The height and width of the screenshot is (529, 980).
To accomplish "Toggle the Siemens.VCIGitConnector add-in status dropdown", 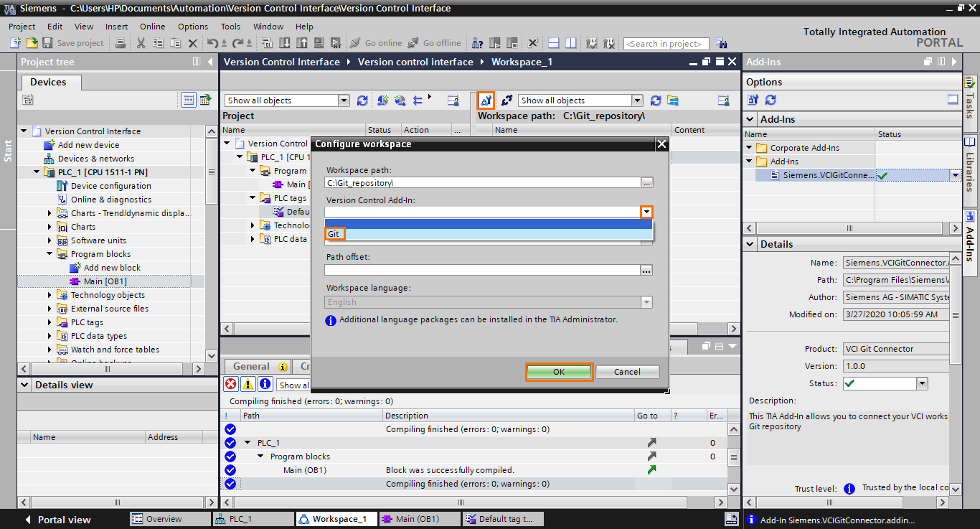I will pos(956,174).
